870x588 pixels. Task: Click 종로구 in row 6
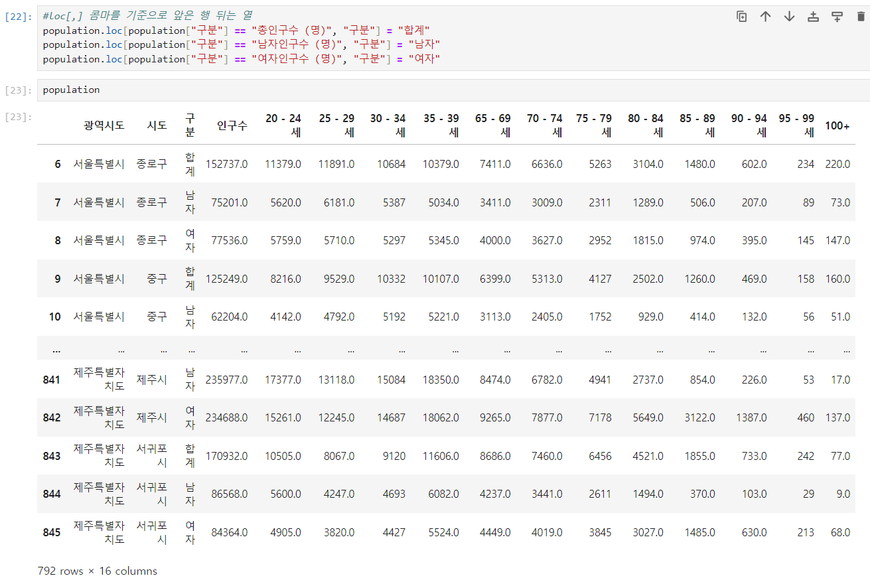coord(152,164)
